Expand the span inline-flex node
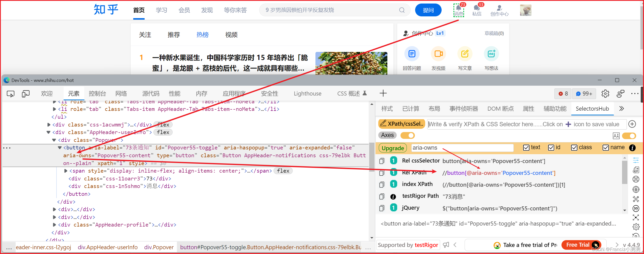644x254 pixels. [x=66, y=171]
